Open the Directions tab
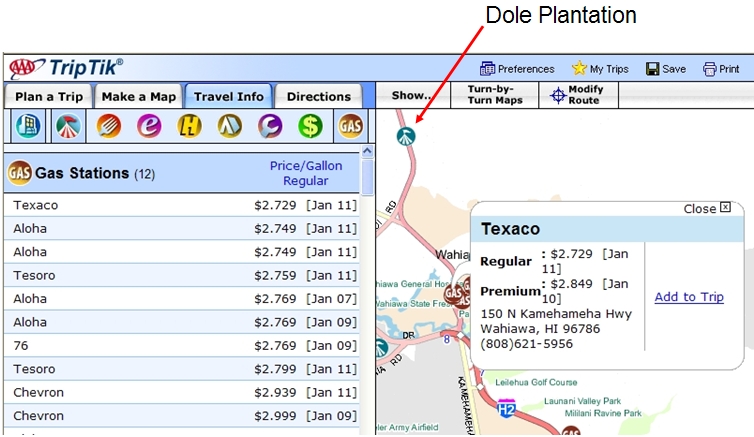Screen dimensions: 754x437 [x=319, y=97]
